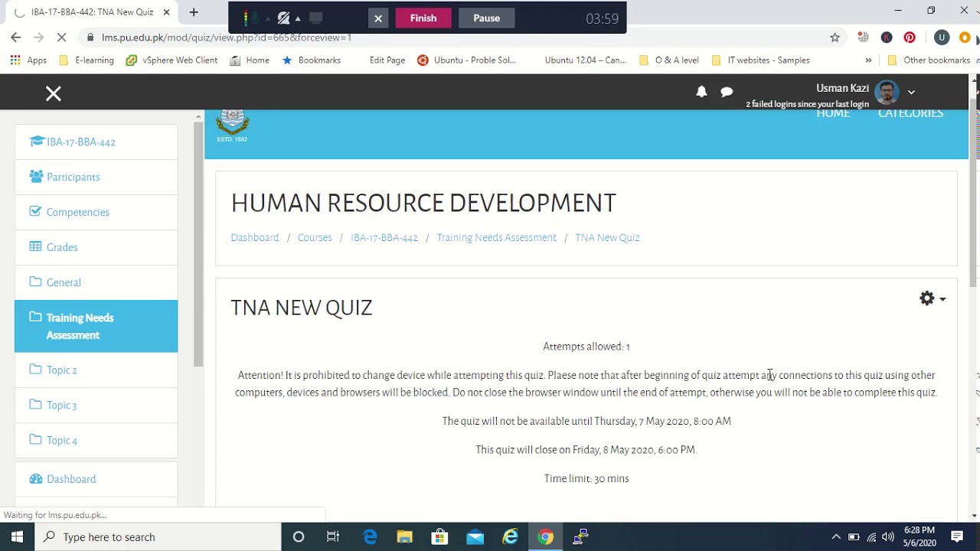Viewport: 980px width, 551px height.
Task: Open quiz settings gear menu
Action: click(932, 298)
